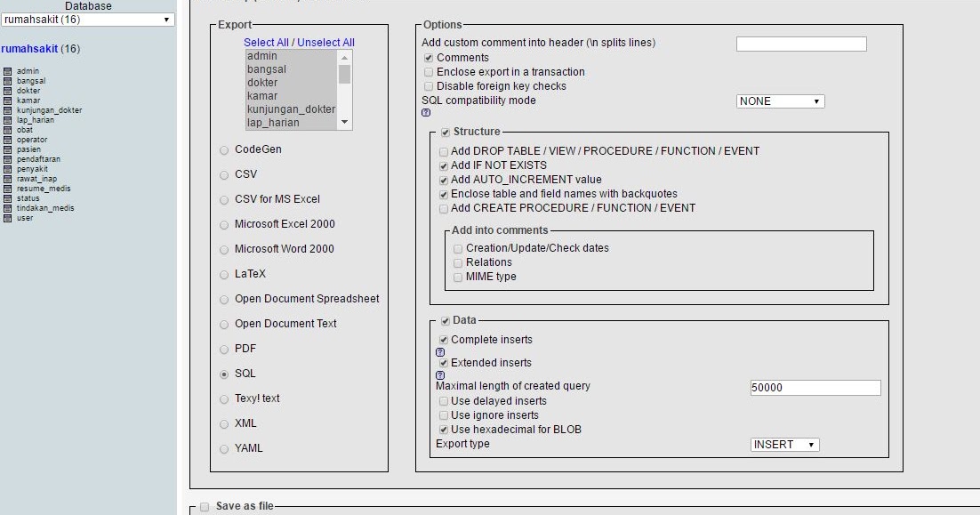
Task: Click the table icon beside user
Action: click(7, 218)
